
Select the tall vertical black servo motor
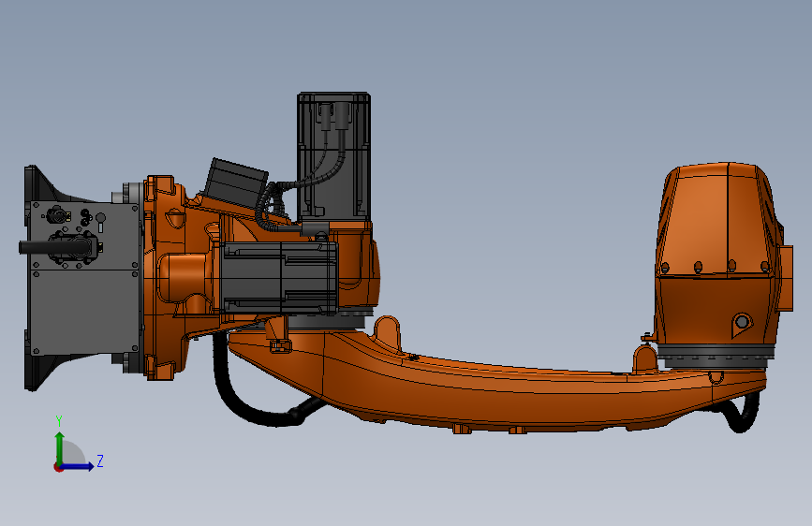(x=334, y=157)
